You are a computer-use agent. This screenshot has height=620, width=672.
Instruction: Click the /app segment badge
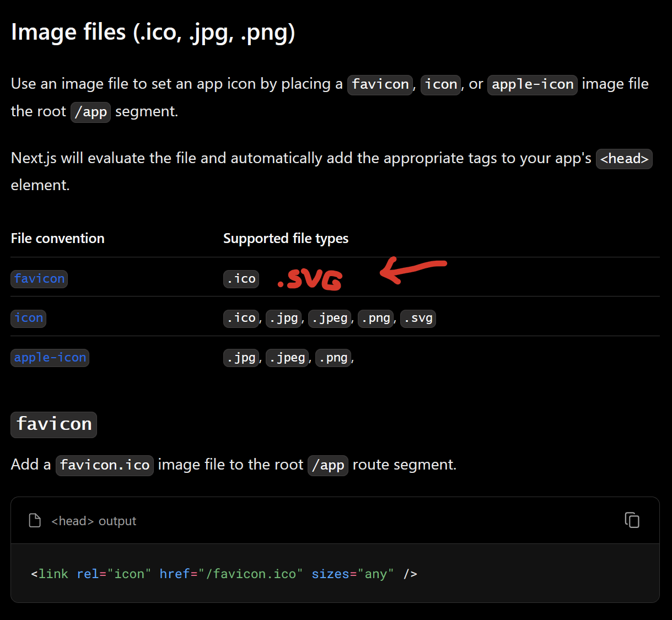click(90, 112)
